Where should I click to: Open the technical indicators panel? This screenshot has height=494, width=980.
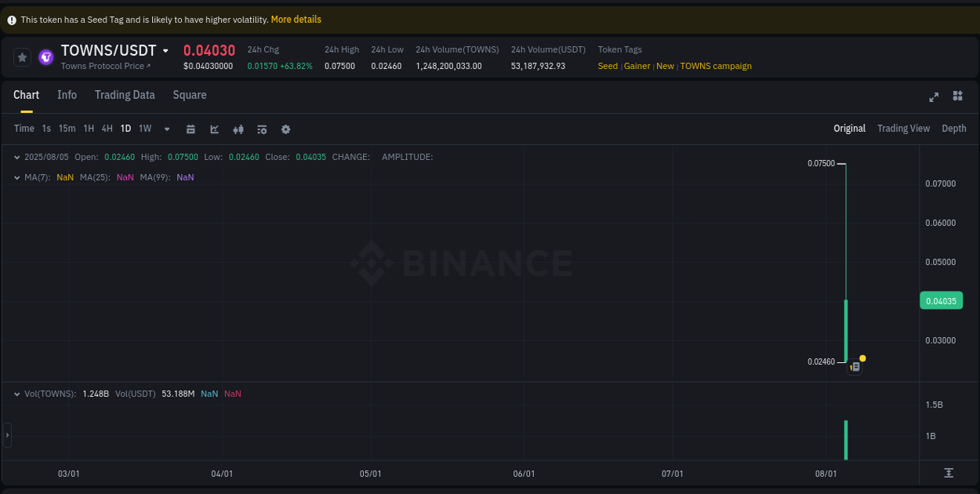(x=261, y=128)
